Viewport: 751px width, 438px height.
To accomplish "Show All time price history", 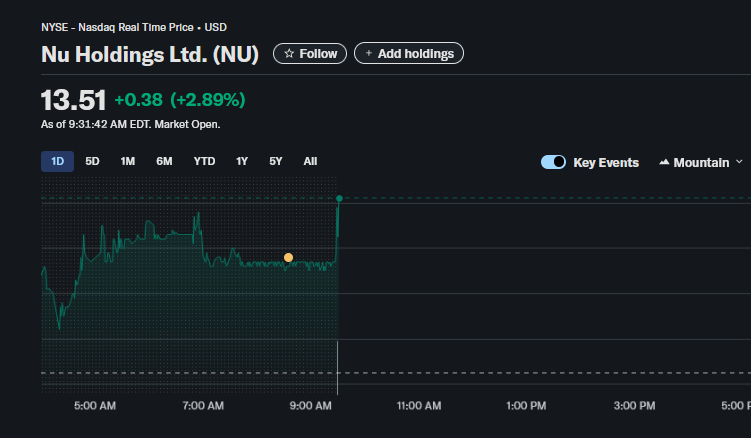I will point(310,161).
